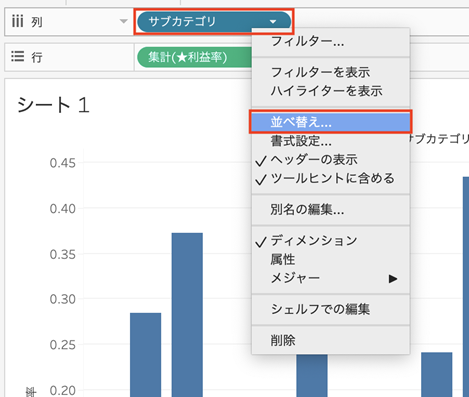Click the 列 shelf label text
The image size is (469, 397).
[x=37, y=22]
